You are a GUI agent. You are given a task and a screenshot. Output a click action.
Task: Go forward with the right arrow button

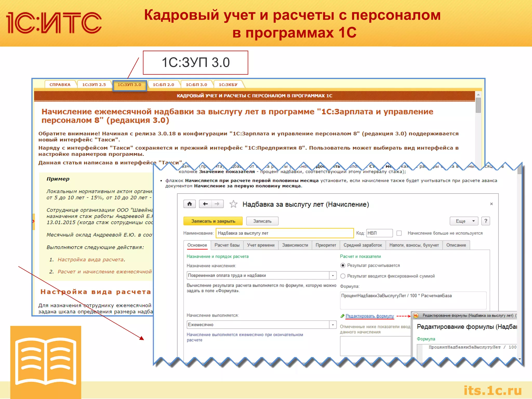point(217,204)
